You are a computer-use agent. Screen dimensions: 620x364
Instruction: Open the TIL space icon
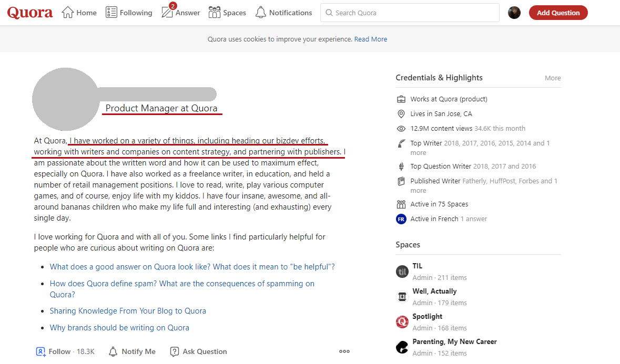tap(402, 272)
